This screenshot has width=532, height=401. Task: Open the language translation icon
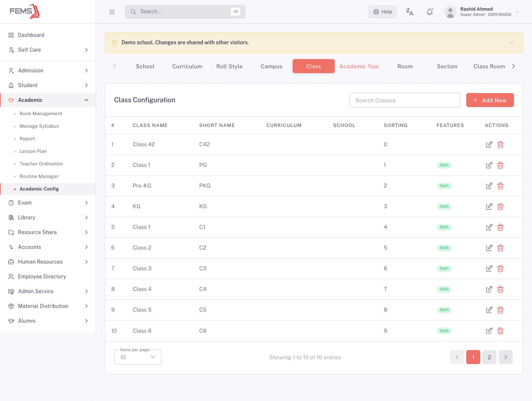[409, 12]
